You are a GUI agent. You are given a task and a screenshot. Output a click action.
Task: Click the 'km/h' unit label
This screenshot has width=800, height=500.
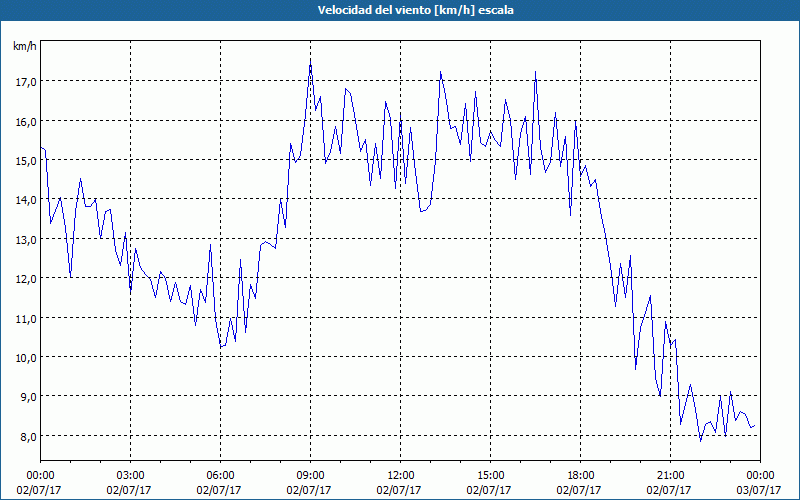click(24, 46)
